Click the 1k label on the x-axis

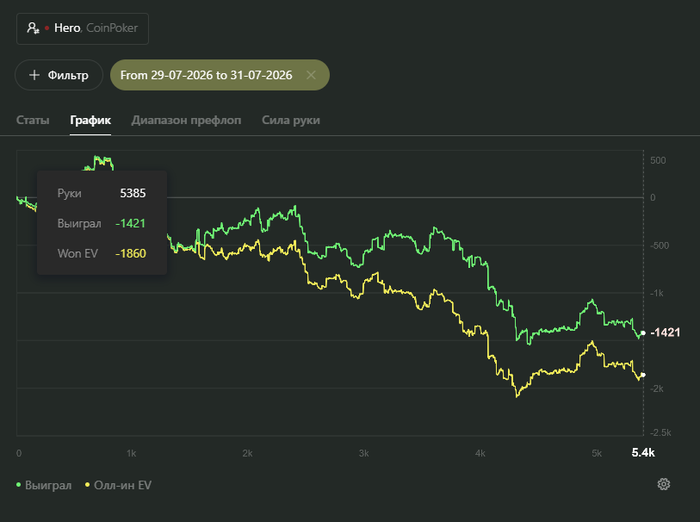tap(131, 453)
